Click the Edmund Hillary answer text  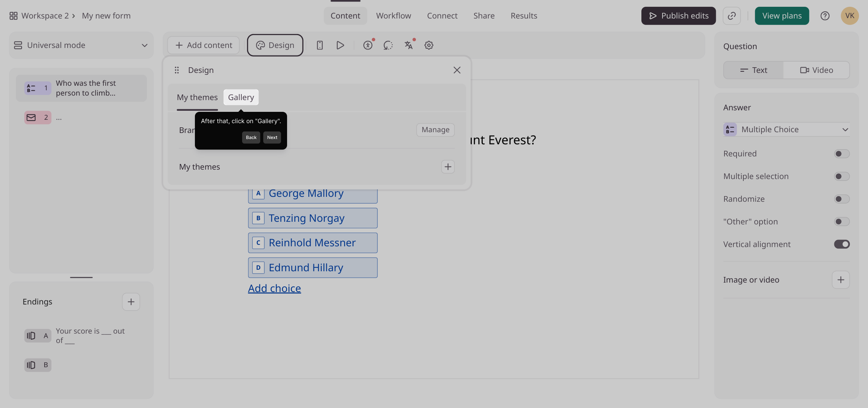coord(306,268)
